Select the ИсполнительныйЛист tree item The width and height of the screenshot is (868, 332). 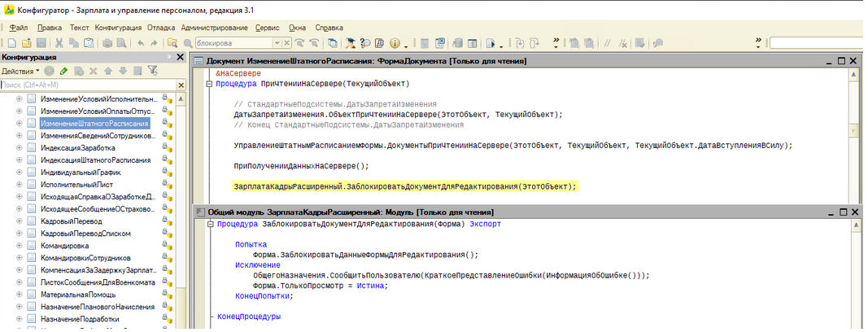[72, 184]
